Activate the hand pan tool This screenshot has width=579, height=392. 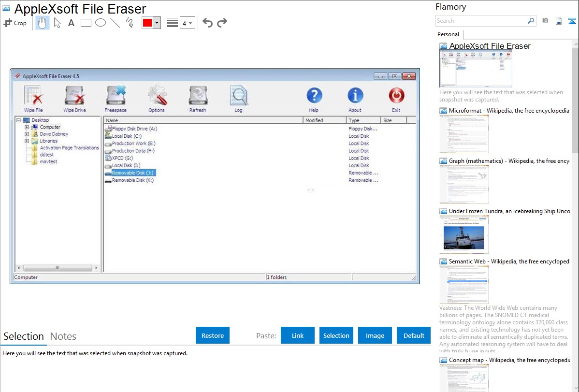point(42,23)
